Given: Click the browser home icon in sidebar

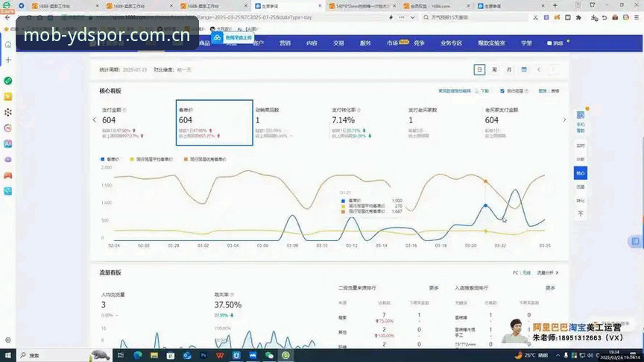Looking at the screenshot, I should 7,44.
